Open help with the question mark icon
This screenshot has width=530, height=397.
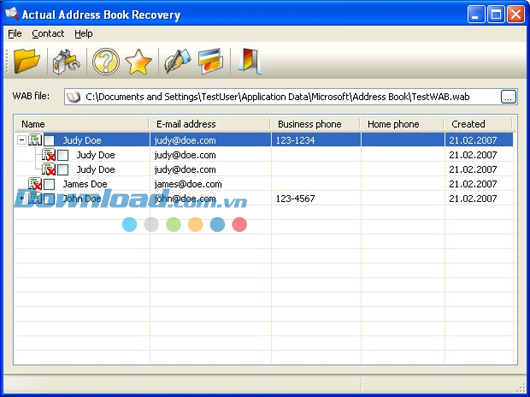coord(106,62)
